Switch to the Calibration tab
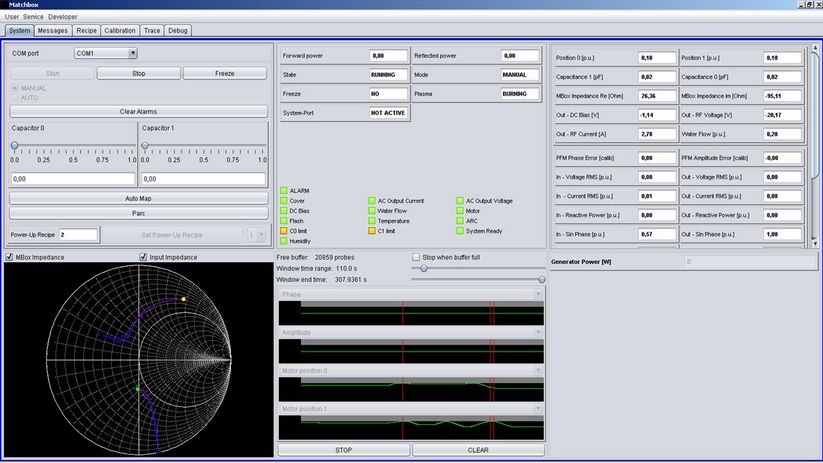 [x=120, y=31]
